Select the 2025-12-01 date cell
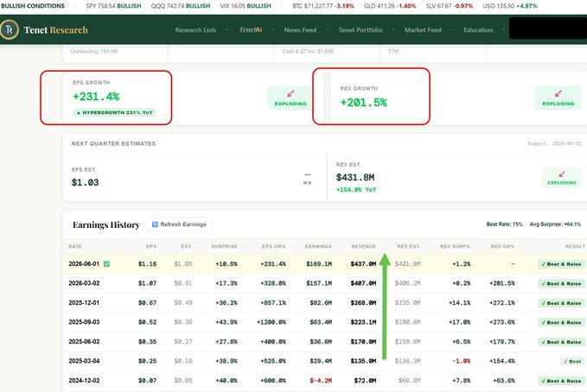Viewport: 587px width, 392px height. pos(84,303)
